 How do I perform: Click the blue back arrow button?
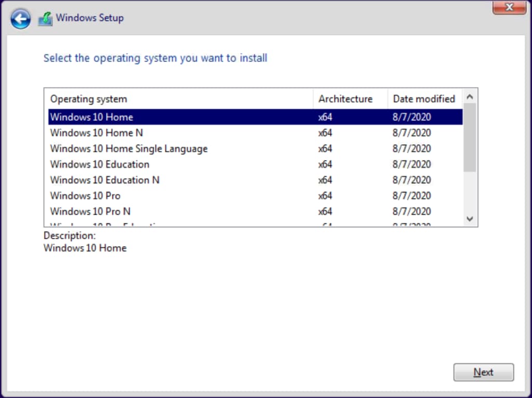point(20,19)
